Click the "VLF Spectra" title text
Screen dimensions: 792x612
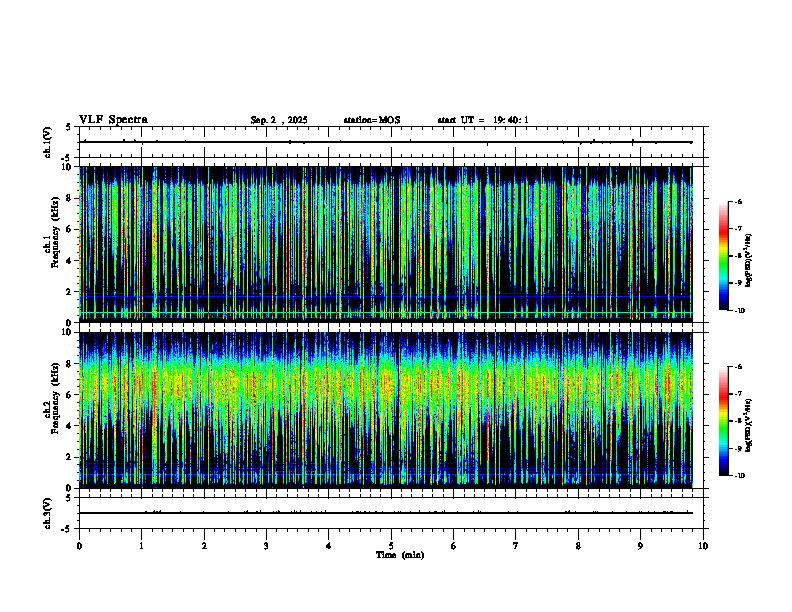[x=113, y=120]
